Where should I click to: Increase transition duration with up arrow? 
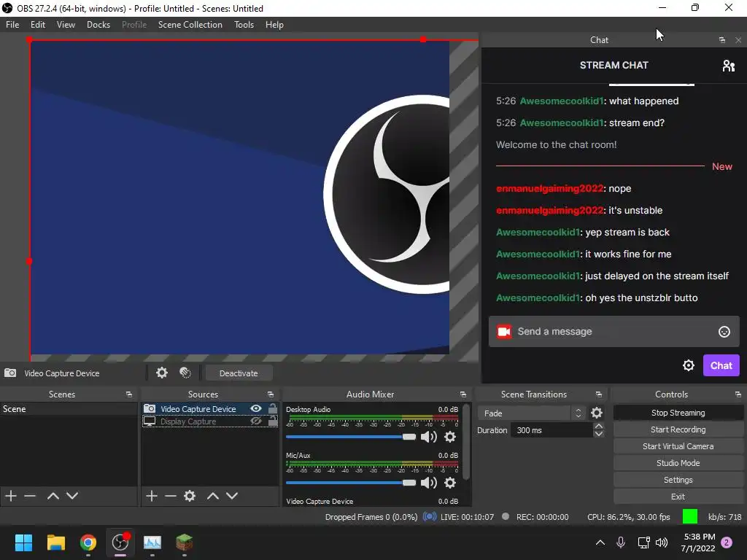point(599,426)
